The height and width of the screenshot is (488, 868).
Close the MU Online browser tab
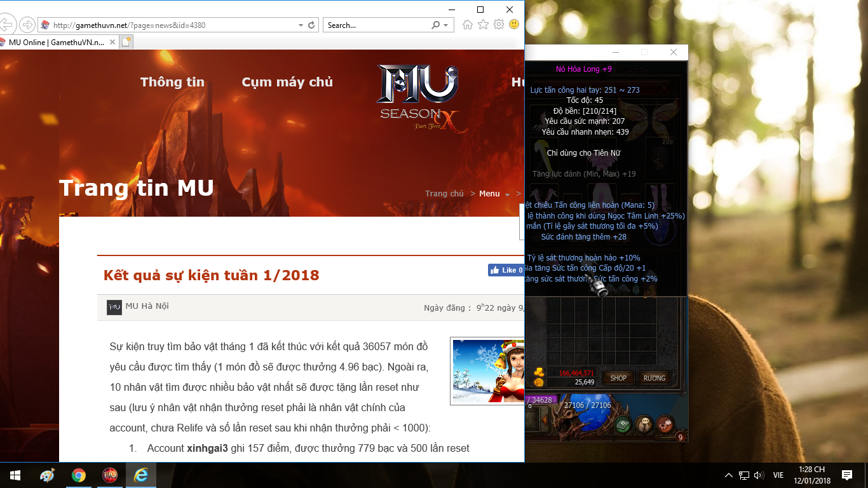(x=112, y=42)
